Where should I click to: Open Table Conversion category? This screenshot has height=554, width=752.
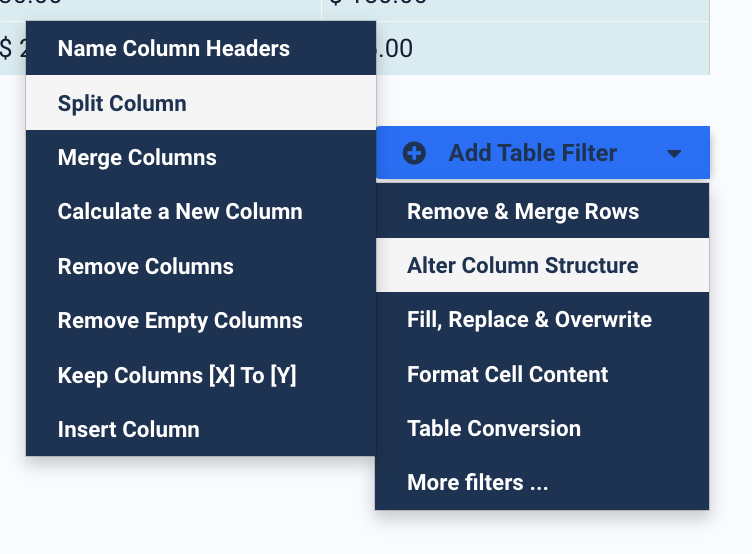[x=542, y=428]
